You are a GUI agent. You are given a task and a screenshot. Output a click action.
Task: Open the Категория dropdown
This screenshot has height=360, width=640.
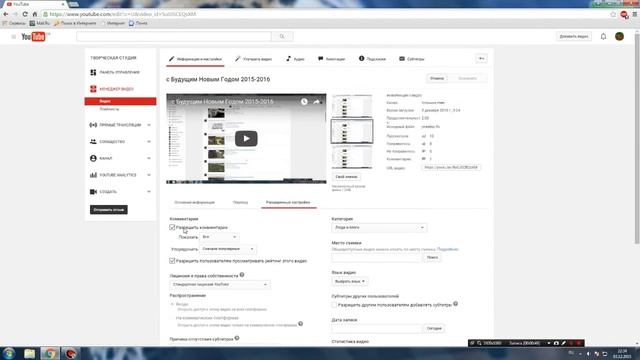tap(379, 227)
